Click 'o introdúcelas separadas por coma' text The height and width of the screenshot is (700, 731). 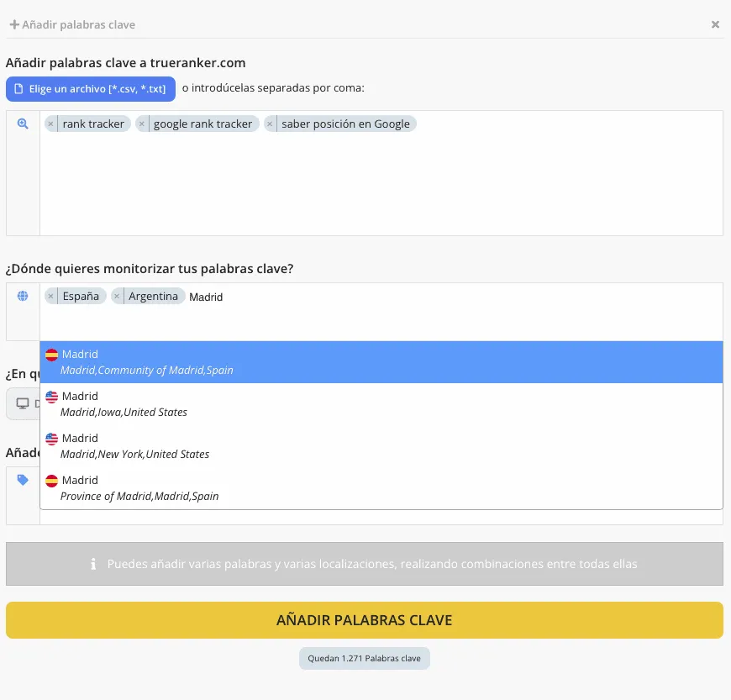click(x=273, y=88)
